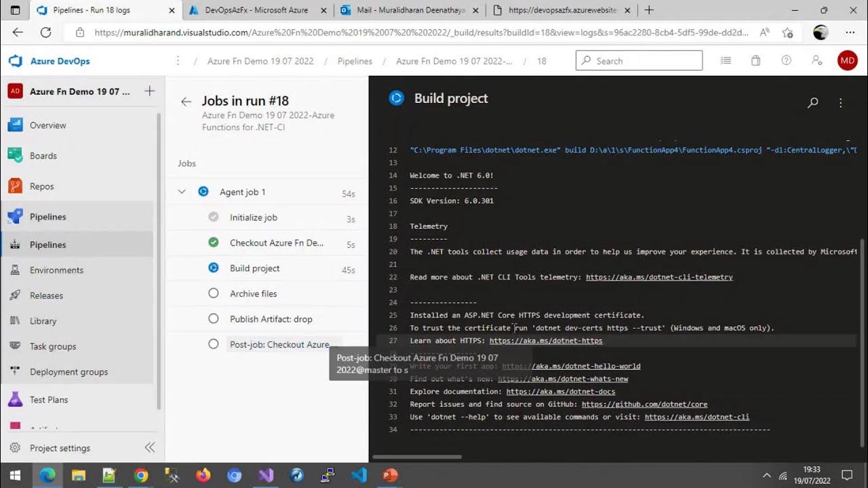The image size is (868, 488).
Task: Click the browser address bar
Action: pos(420,32)
